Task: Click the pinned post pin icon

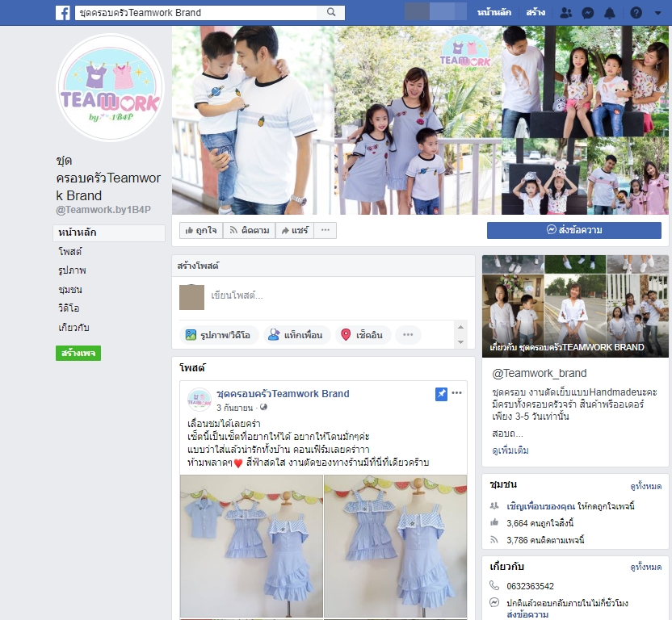Action: [x=441, y=394]
